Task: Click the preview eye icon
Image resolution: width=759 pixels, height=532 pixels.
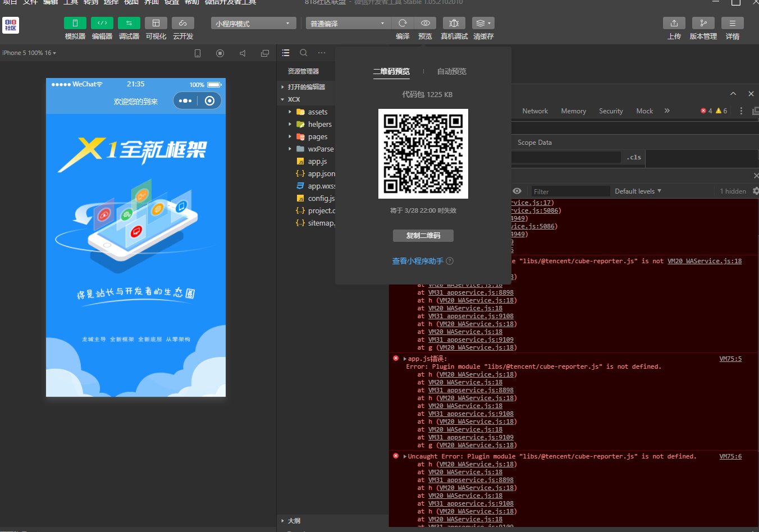Action: 425,23
